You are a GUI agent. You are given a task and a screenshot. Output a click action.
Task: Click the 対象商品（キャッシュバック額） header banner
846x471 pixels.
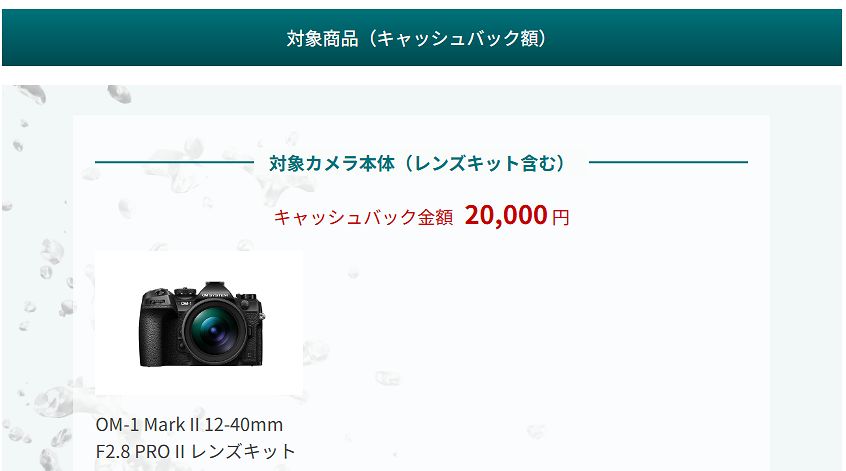click(422, 38)
